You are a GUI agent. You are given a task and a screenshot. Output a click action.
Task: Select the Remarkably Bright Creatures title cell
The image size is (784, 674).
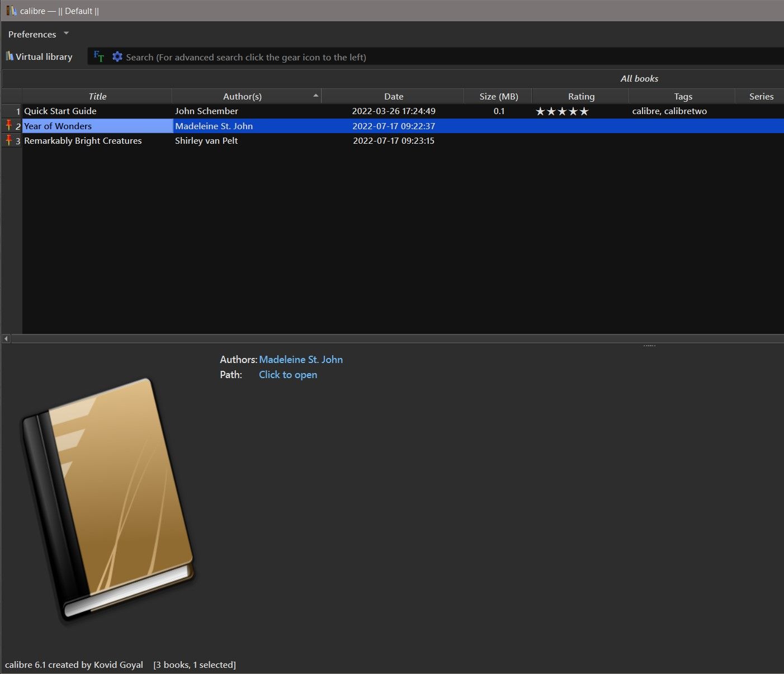click(x=97, y=140)
